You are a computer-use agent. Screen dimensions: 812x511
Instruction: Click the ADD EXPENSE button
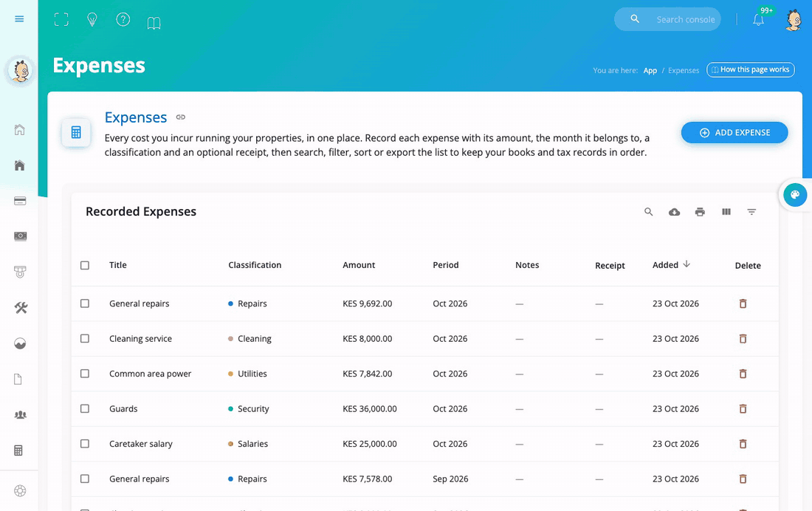734,133
